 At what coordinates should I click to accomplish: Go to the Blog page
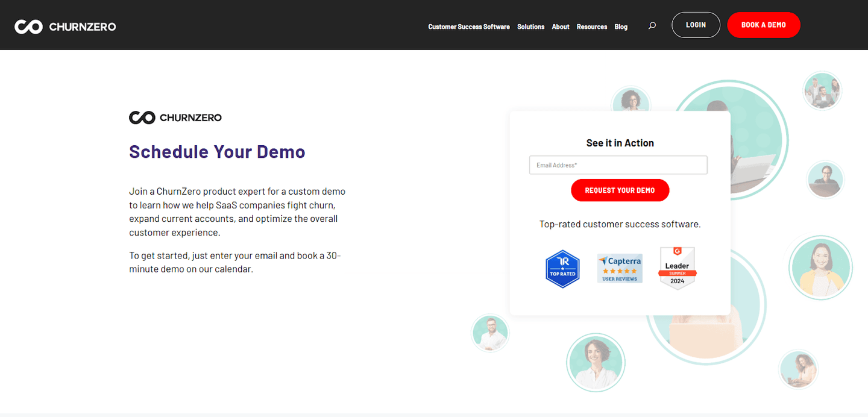[x=621, y=27]
